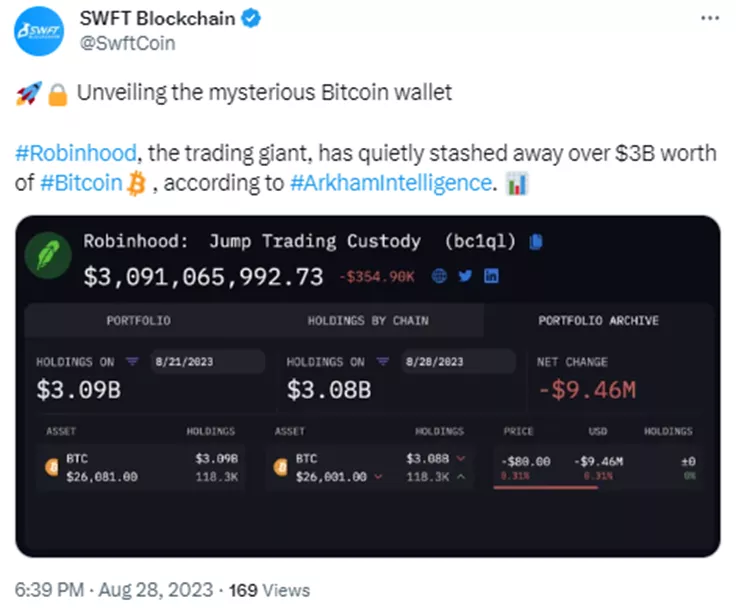This screenshot has height=609, width=736.
Task: Copy the bc1ql wallet address
Action: pos(536,241)
